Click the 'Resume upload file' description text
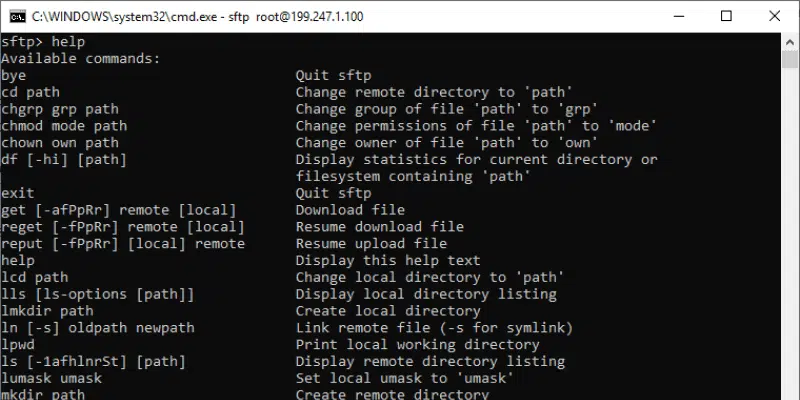Image resolution: width=800 pixels, height=400 pixels. [x=371, y=244]
